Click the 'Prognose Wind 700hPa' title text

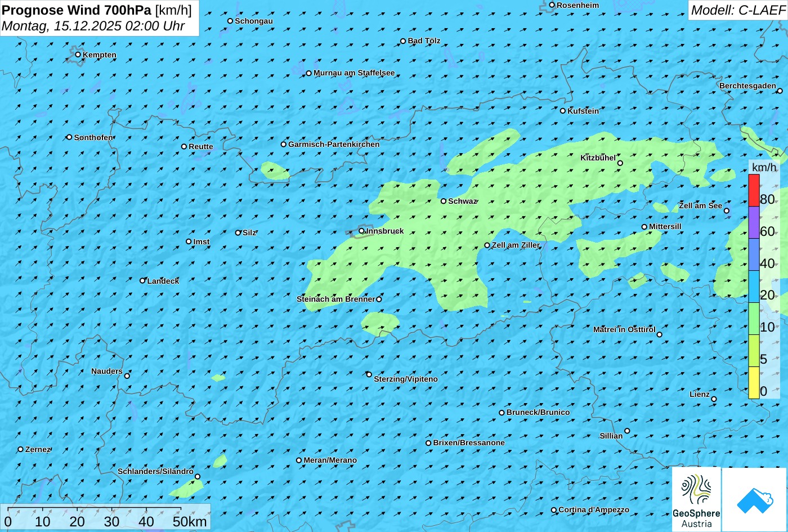[77, 10]
